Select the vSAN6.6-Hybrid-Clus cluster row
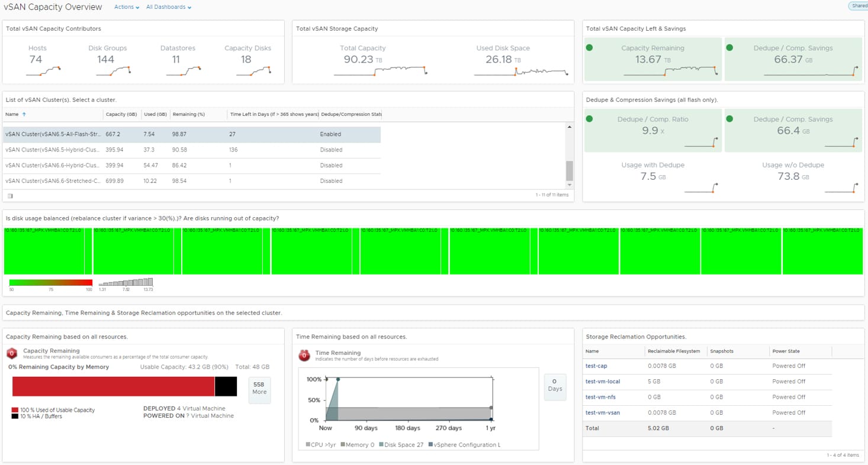This screenshot has height=465, width=868. tap(192, 166)
